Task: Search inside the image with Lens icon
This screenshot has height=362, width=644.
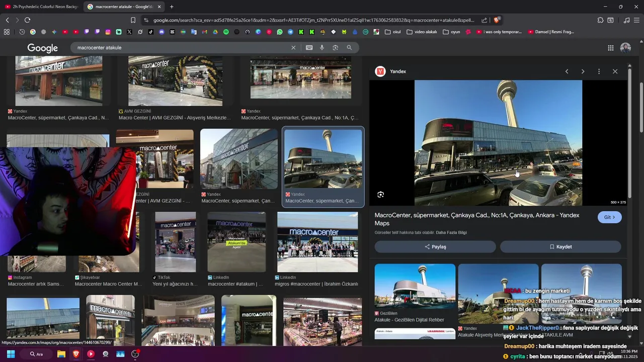Action: (x=380, y=195)
